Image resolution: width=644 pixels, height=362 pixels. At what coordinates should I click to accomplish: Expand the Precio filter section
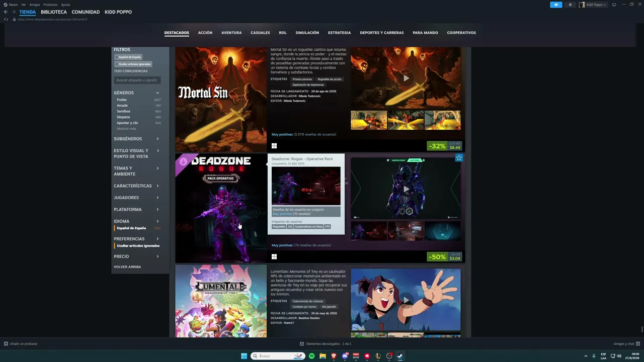coord(136,256)
